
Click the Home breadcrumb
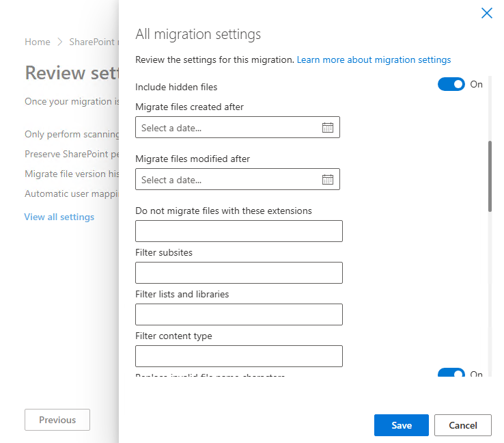(38, 42)
